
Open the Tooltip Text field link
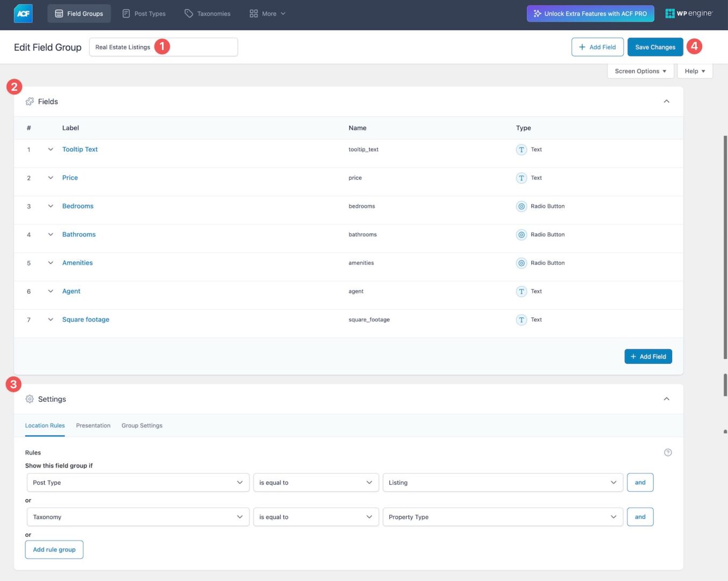(80, 150)
